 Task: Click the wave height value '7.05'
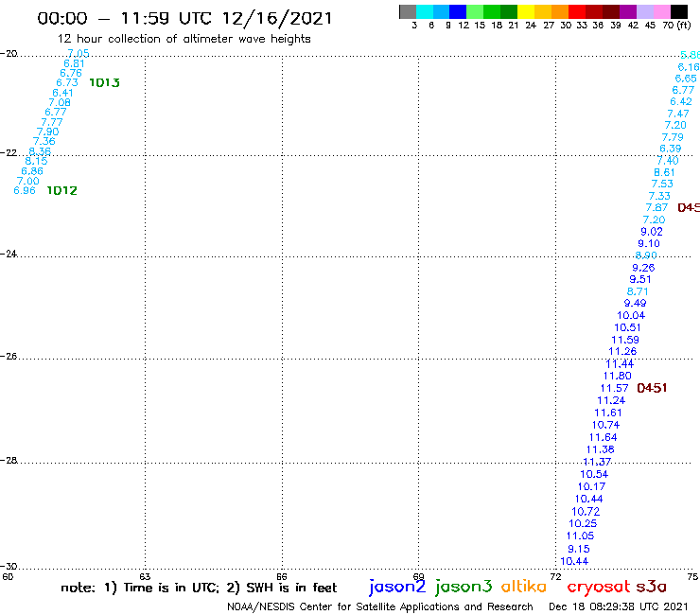click(79, 54)
